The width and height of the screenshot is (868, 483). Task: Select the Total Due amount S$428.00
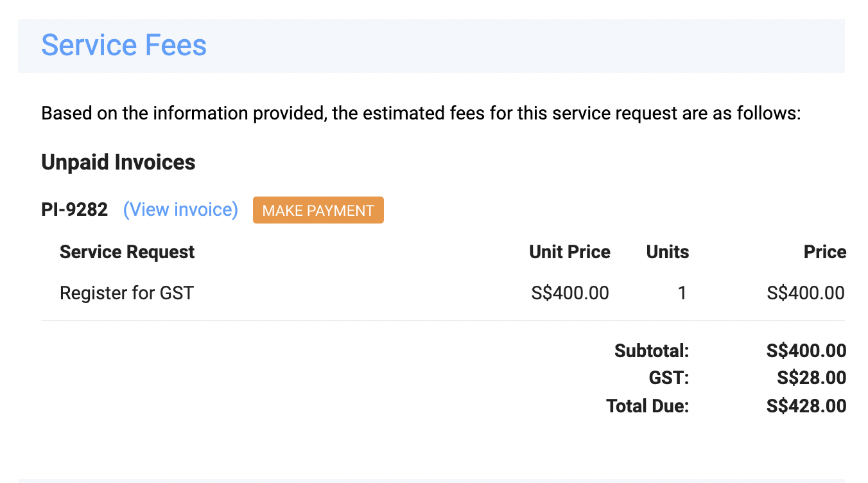click(806, 406)
